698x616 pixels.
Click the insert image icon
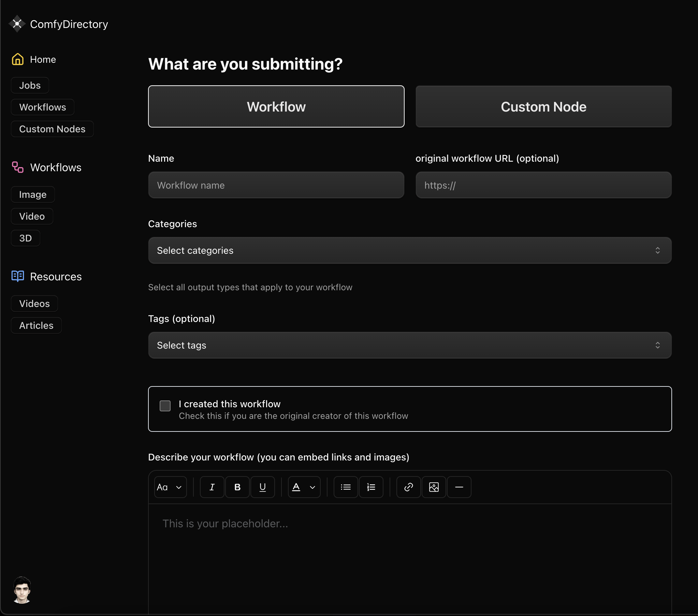434,487
